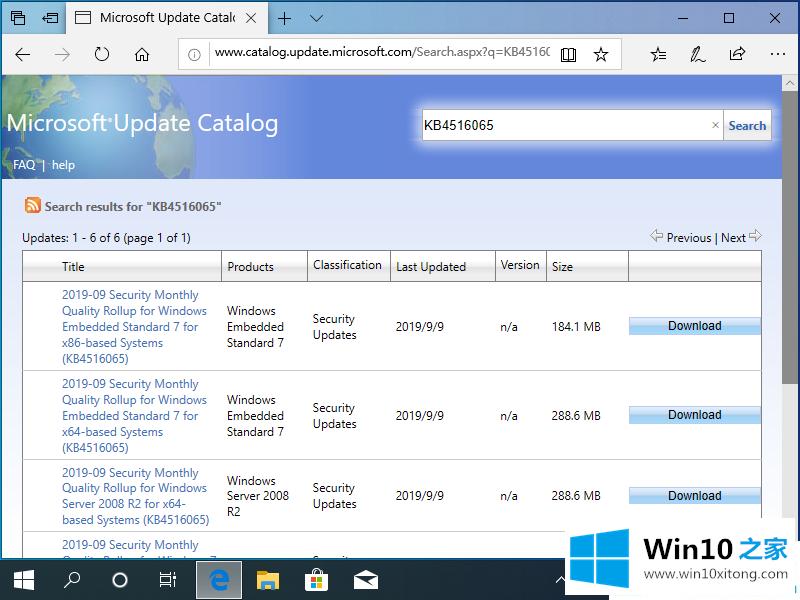Clear the search box with X
800x600 pixels.
tap(715, 125)
